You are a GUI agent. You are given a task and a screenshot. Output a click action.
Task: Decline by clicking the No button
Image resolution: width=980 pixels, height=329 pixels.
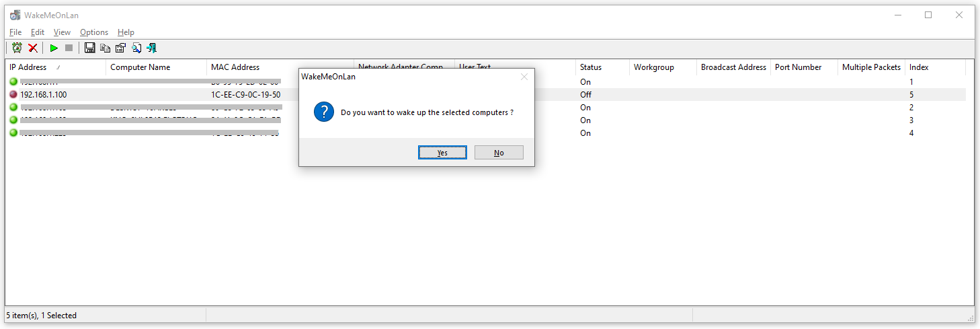pos(499,153)
